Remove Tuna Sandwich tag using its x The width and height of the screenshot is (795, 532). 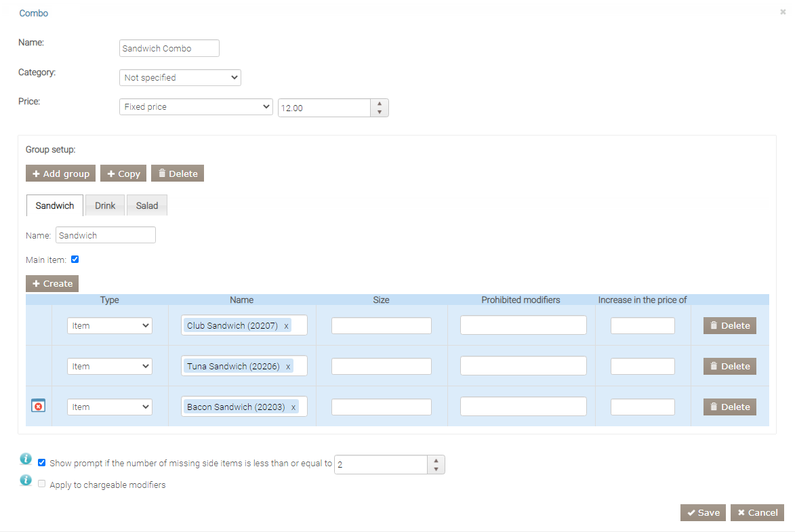click(x=288, y=367)
